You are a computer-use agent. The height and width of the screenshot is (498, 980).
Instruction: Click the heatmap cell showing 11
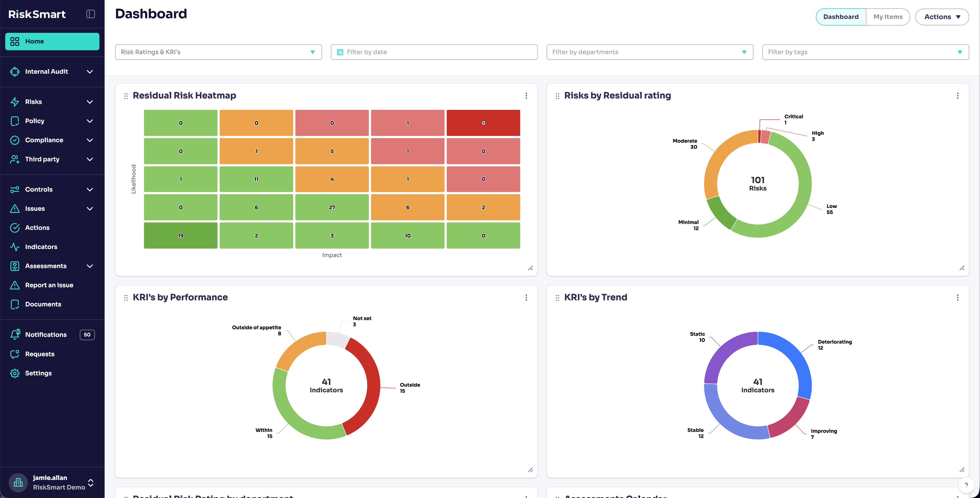click(x=256, y=179)
